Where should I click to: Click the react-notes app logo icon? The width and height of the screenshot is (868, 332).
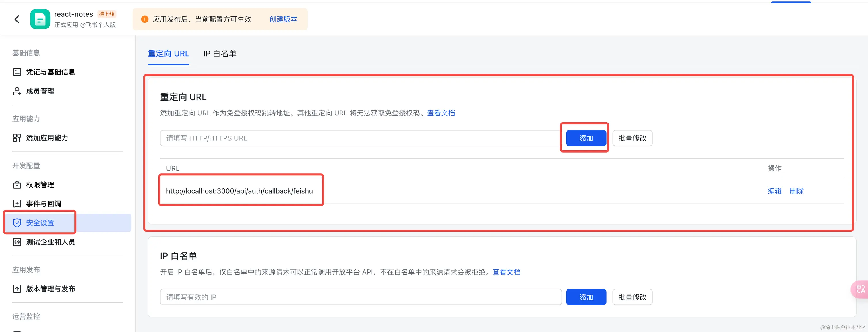click(x=40, y=19)
